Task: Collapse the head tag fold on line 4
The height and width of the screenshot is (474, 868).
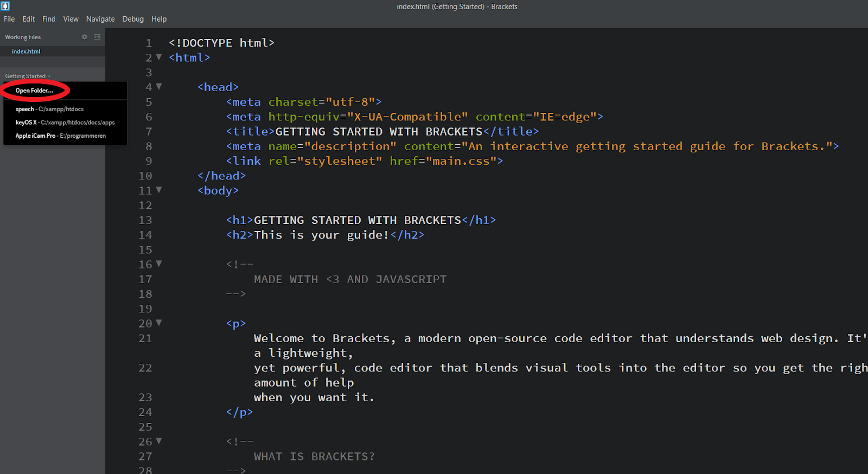Action: pyautogui.click(x=159, y=86)
